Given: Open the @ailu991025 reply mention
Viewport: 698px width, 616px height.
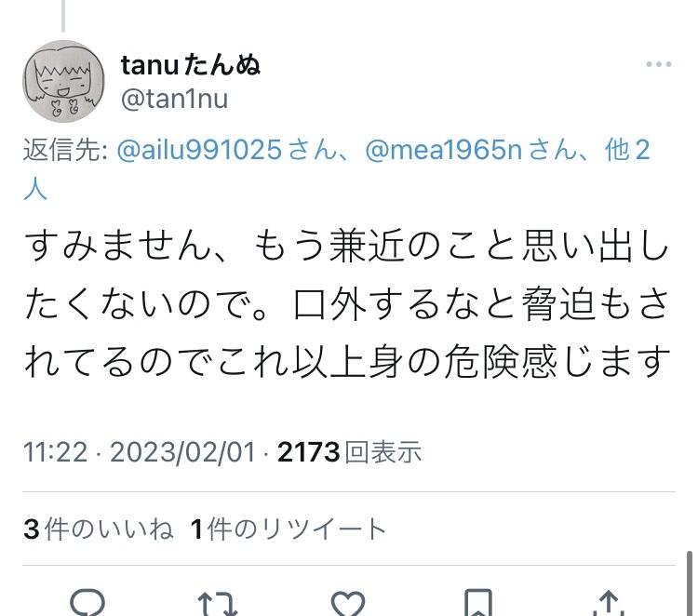Looking at the screenshot, I should pos(199,150).
